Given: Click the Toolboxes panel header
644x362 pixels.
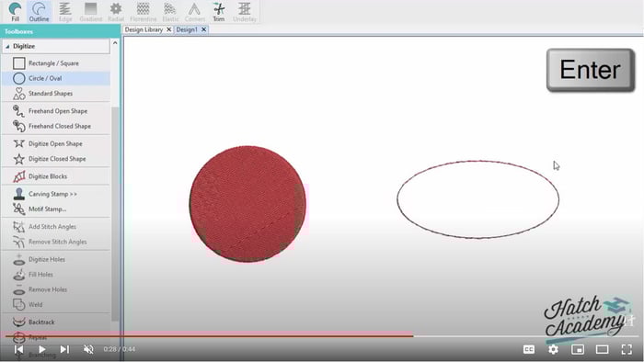Looking at the screenshot, I should 60,31.
